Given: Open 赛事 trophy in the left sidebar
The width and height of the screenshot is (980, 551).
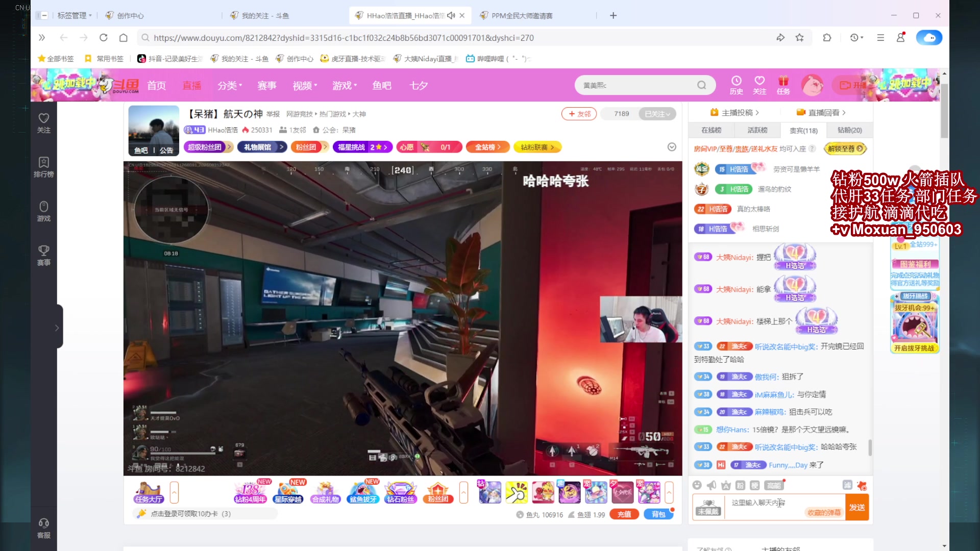Looking at the screenshot, I should (x=44, y=255).
